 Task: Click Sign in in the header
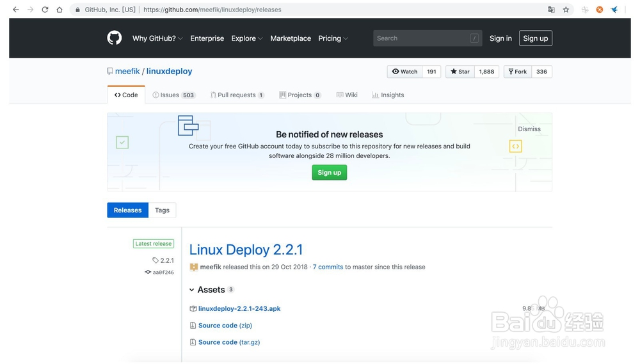pos(500,38)
